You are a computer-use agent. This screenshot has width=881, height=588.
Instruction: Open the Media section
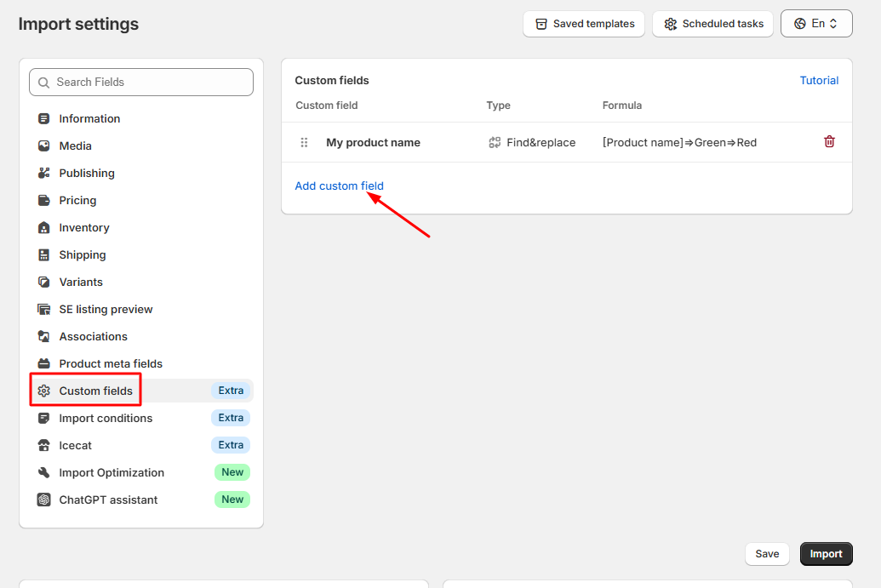click(x=141, y=146)
